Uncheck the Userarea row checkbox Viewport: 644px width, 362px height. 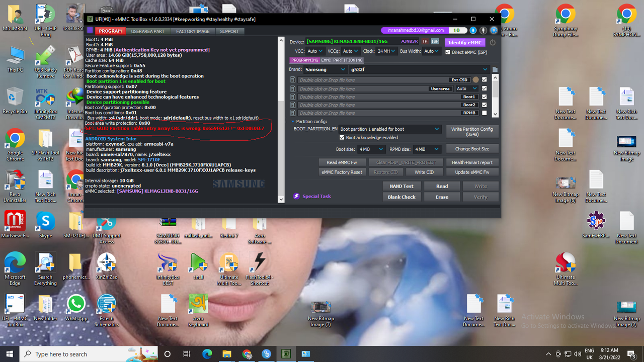click(485, 88)
